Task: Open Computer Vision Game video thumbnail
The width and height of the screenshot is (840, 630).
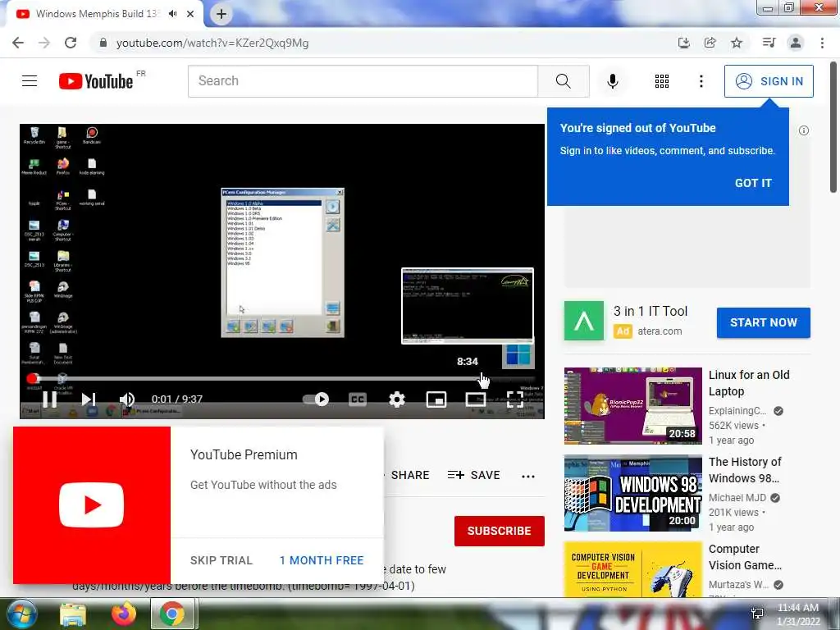Action: 632,569
